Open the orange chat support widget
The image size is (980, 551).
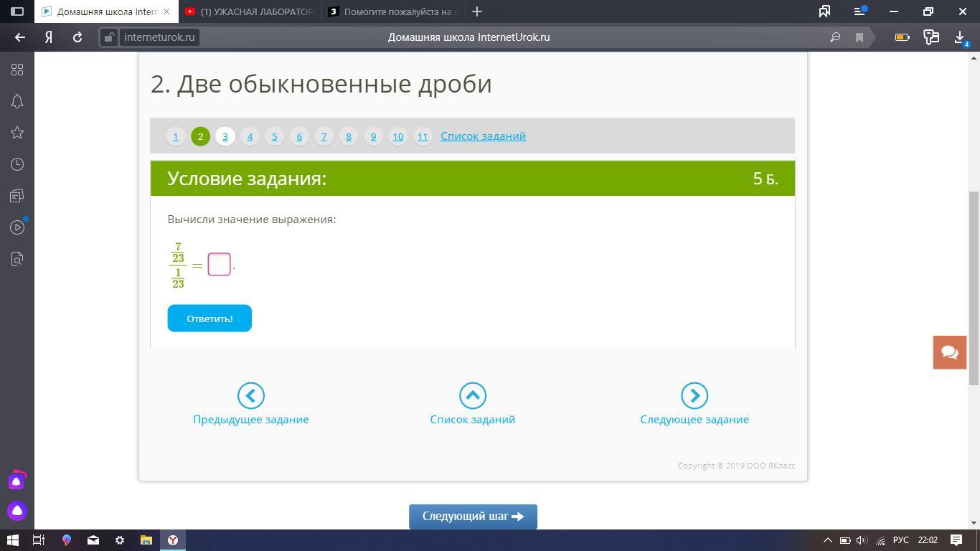[x=950, y=352]
